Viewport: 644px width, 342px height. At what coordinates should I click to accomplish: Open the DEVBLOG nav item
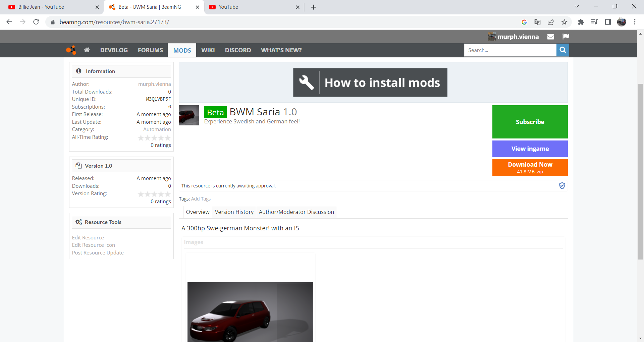(114, 50)
